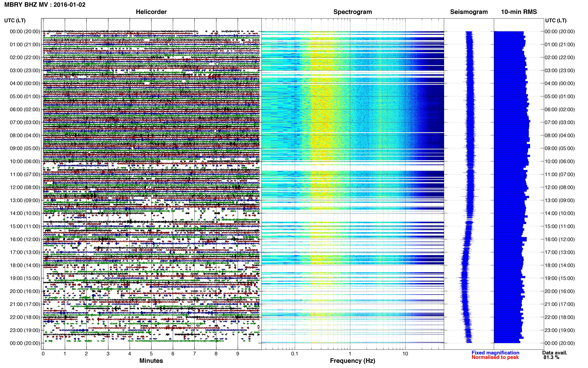Click right time label '01:00 (21:00)'

[x=560, y=45]
